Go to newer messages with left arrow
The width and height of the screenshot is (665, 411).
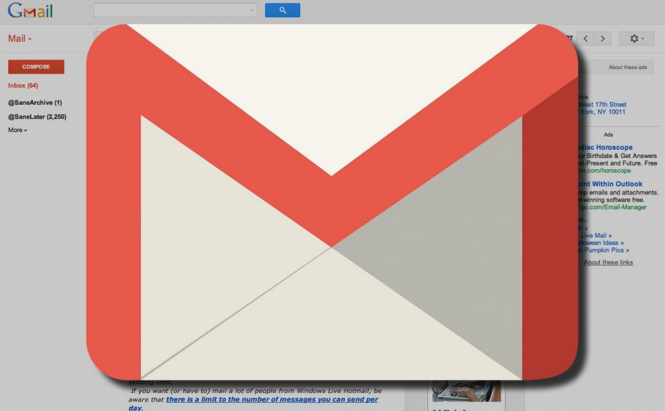coord(586,39)
